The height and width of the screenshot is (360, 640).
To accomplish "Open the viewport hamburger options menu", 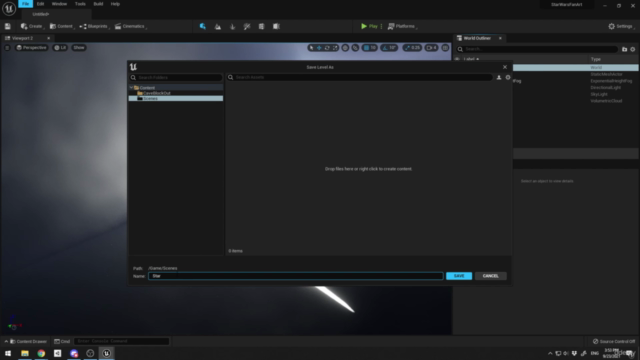I will 7,48.
